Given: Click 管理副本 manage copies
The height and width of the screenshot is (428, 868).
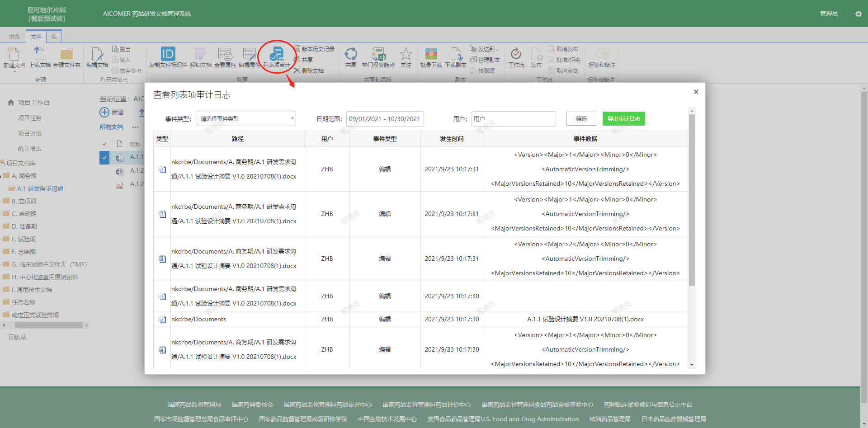Looking at the screenshot, I should [x=485, y=60].
